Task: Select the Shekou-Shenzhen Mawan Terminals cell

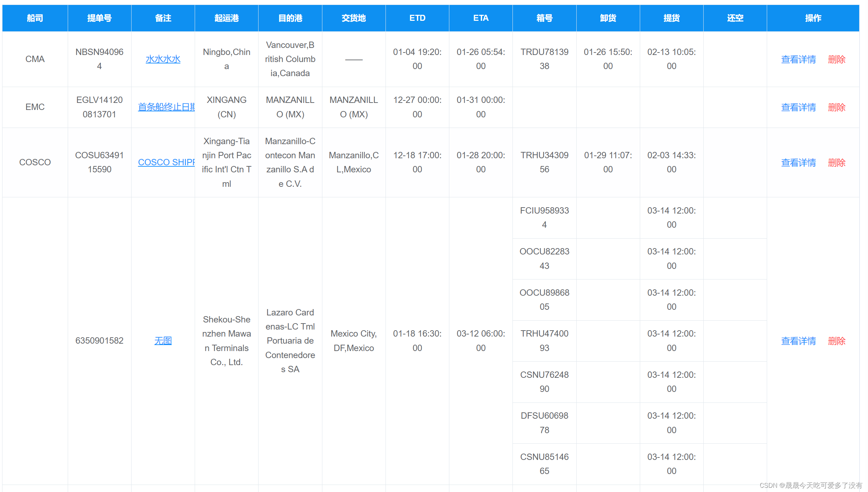Action: coord(226,340)
